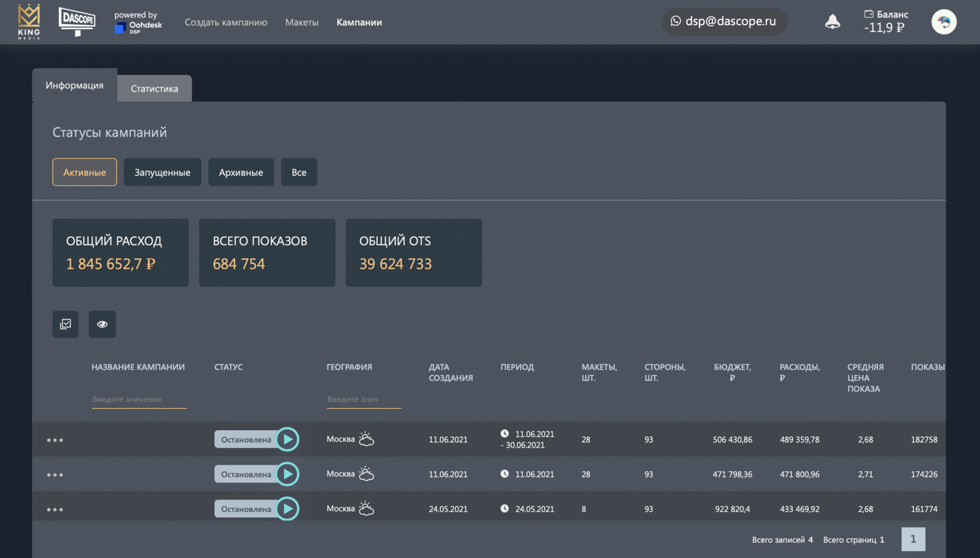Image resolution: width=980 pixels, height=558 pixels.
Task: Show Запущенные campaigns
Action: 162,172
